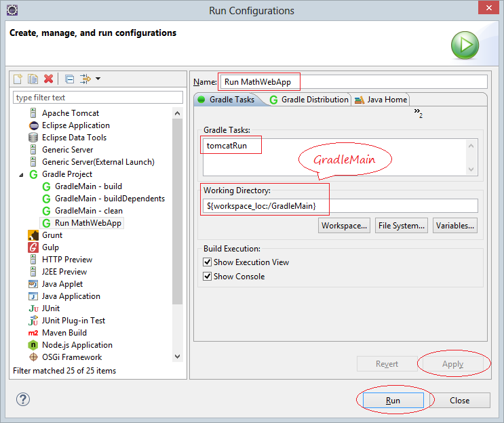Click the Eclipse Application icon

click(x=33, y=125)
